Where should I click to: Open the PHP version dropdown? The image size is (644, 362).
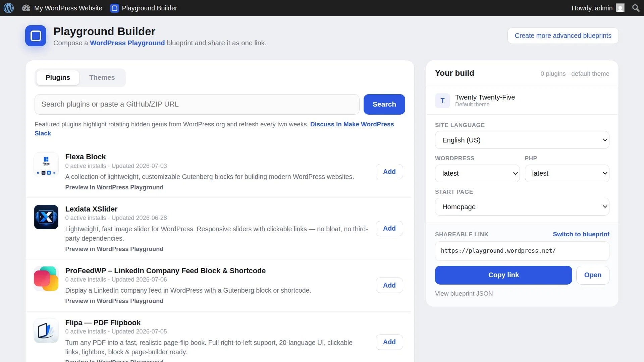point(567,174)
